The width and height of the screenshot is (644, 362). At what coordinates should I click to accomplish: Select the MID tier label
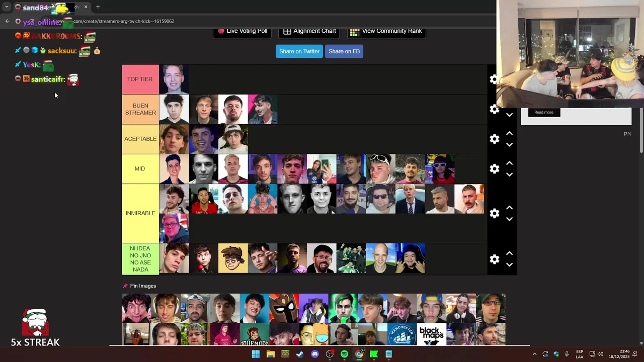tap(140, 168)
